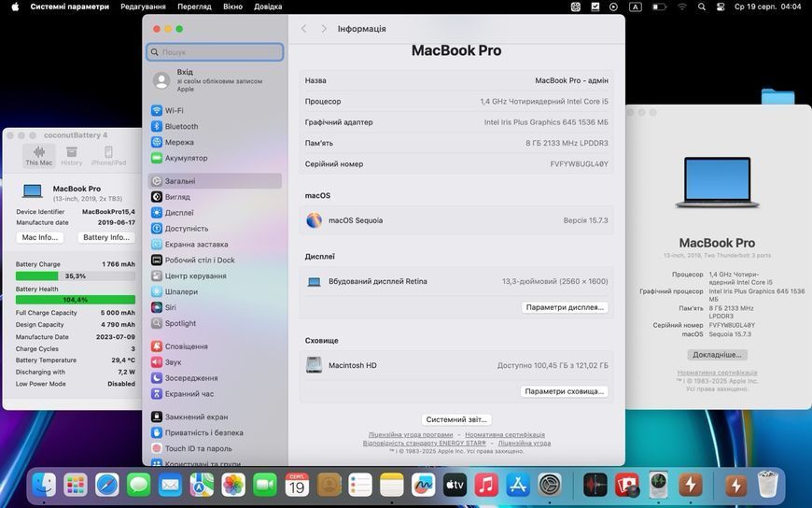Open the Перегляд menu

click(x=195, y=7)
